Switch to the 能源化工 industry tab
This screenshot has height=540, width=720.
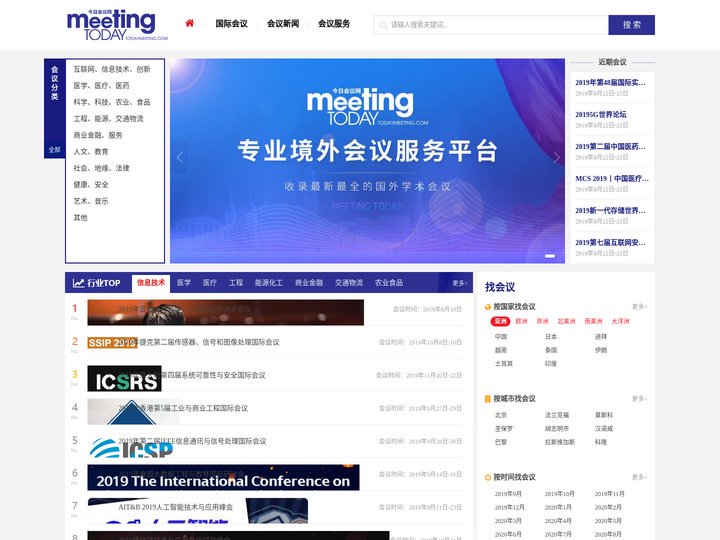(x=269, y=283)
